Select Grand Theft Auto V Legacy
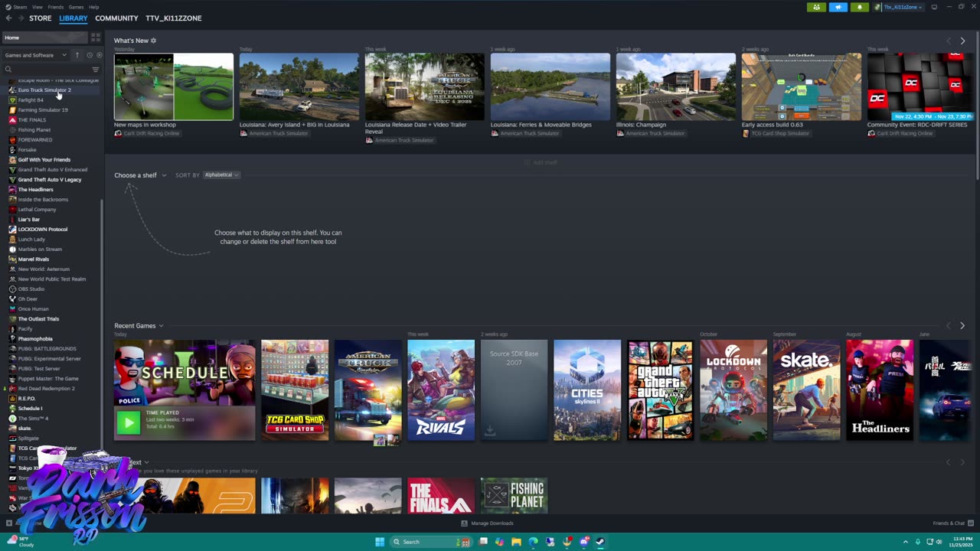980x551 pixels. pos(50,180)
